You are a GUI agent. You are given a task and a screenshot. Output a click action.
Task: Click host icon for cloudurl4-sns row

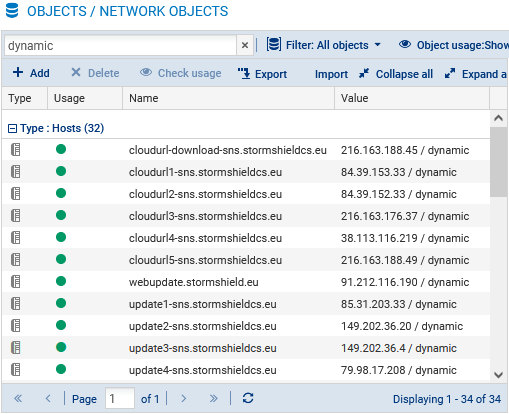(16, 238)
